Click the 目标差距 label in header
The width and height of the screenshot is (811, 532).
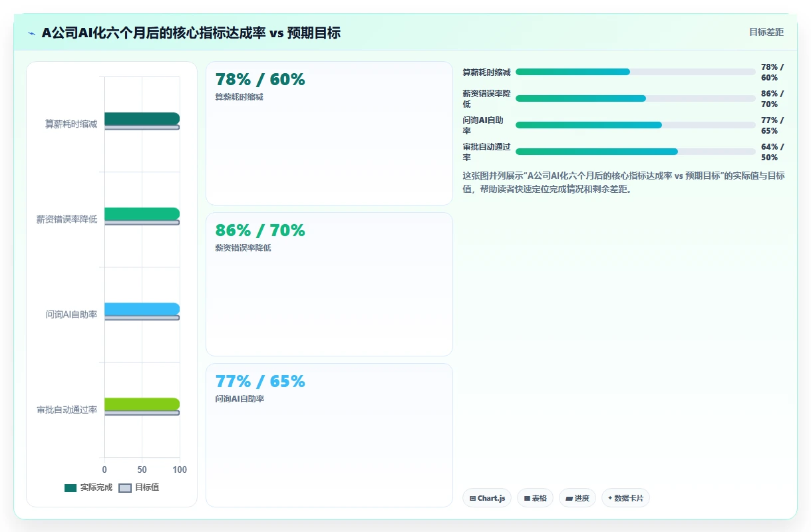766,32
